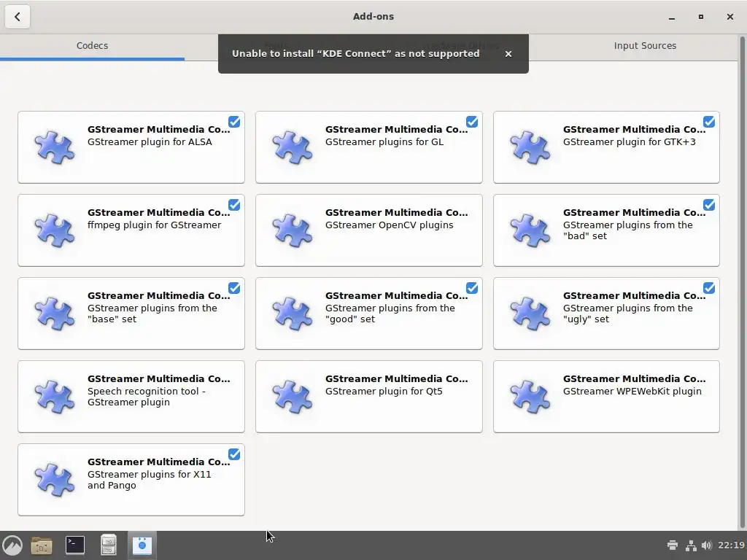Click the puzzle icon for "base" set plugins
The image size is (747, 560).
point(55,314)
